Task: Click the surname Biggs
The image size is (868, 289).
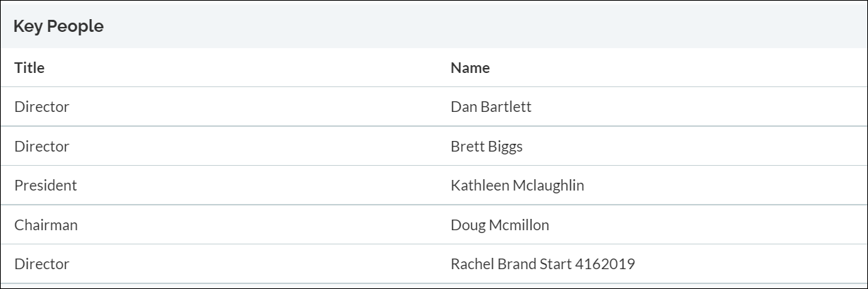Action: point(504,147)
